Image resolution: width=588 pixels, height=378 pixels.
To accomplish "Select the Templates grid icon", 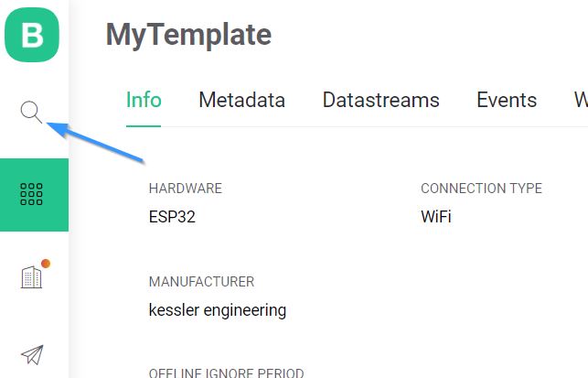I will (31, 194).
